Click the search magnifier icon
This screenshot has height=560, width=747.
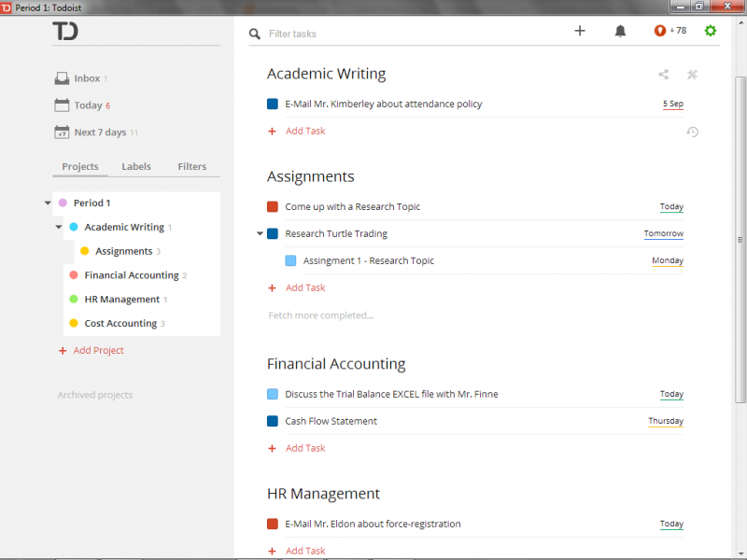point(255,34)
